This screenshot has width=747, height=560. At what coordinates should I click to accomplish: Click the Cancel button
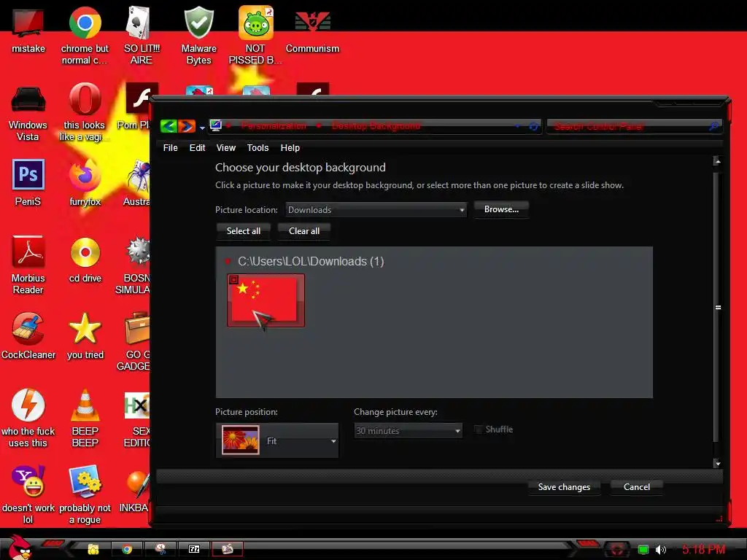tap(636, 487)
